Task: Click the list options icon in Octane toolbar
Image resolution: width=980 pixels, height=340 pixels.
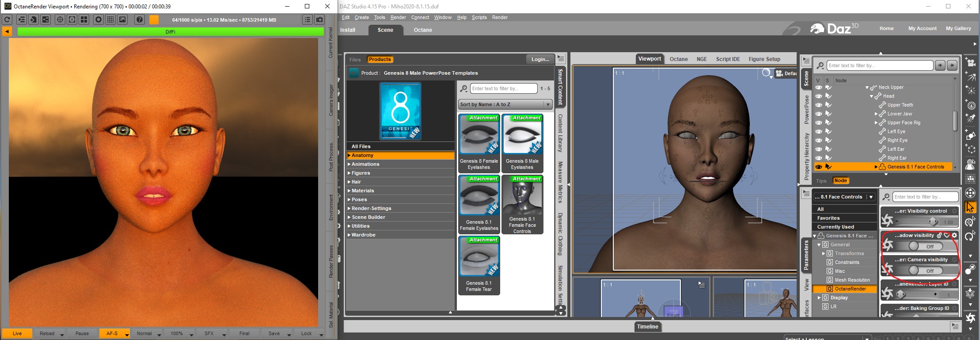Action: click(308, 19)
